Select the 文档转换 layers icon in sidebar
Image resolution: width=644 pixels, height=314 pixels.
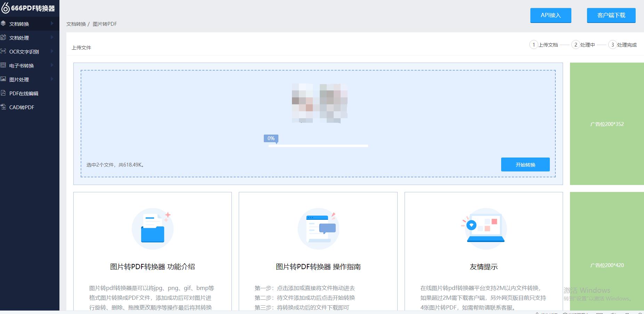[x=3, y=24]
